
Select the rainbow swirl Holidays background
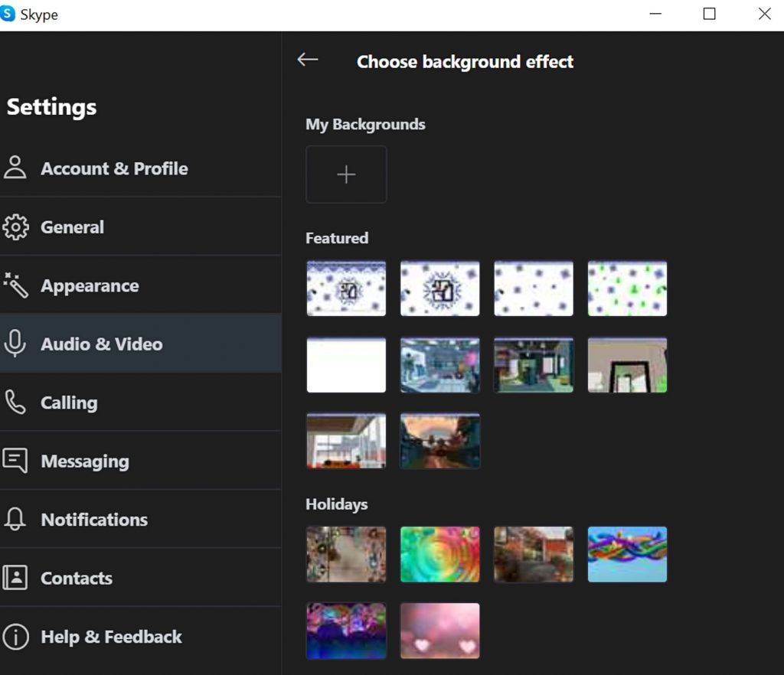pyautogui.click(x=440, y=555)
